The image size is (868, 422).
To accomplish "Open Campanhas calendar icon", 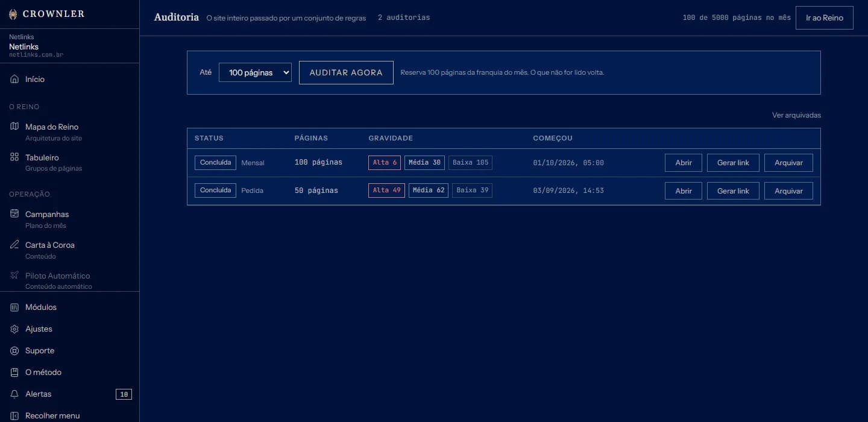I will click(x=14, y=214).
